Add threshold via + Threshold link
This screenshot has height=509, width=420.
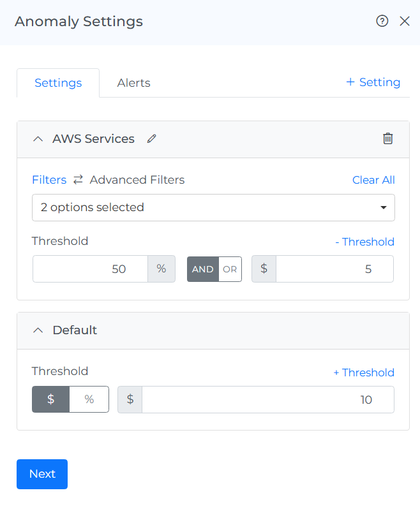[x=364, y=373]
